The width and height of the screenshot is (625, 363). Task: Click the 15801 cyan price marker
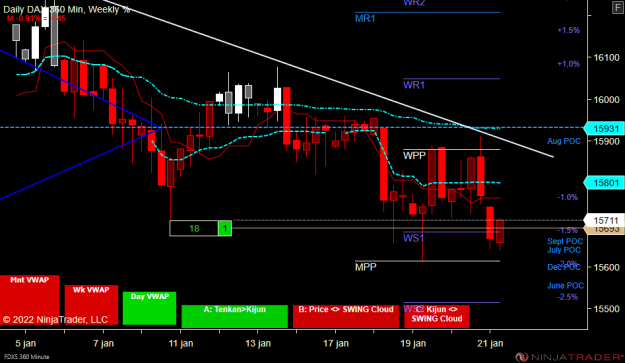604,183
